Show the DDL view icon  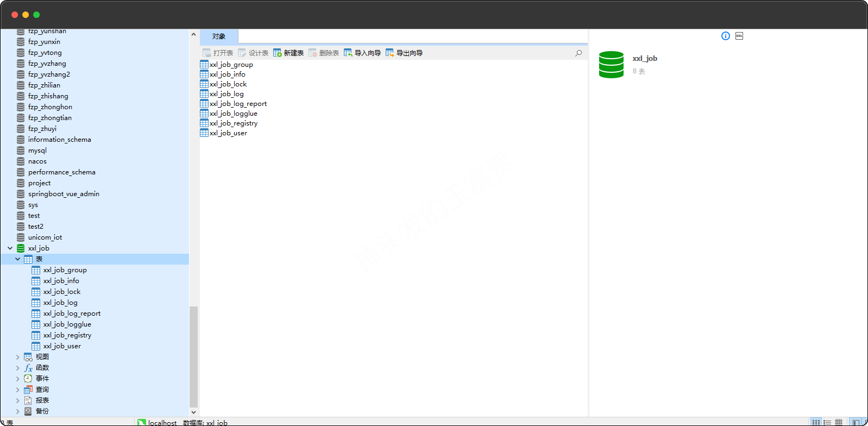pyautogui.click(x=739, y=36)
